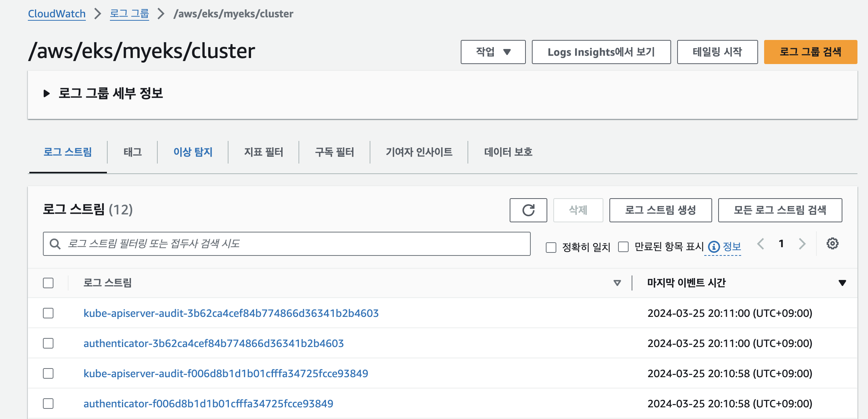Sort by 로그 스트림 column arrow

617,283
